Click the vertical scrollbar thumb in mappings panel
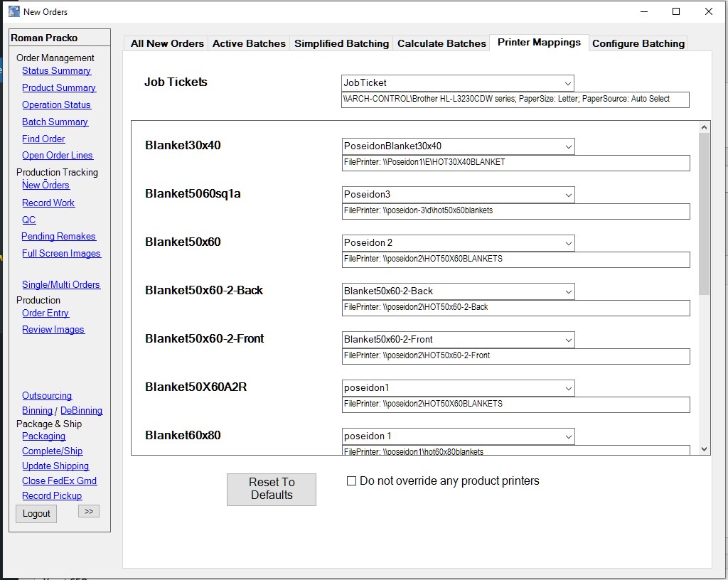 pos(704,213)
